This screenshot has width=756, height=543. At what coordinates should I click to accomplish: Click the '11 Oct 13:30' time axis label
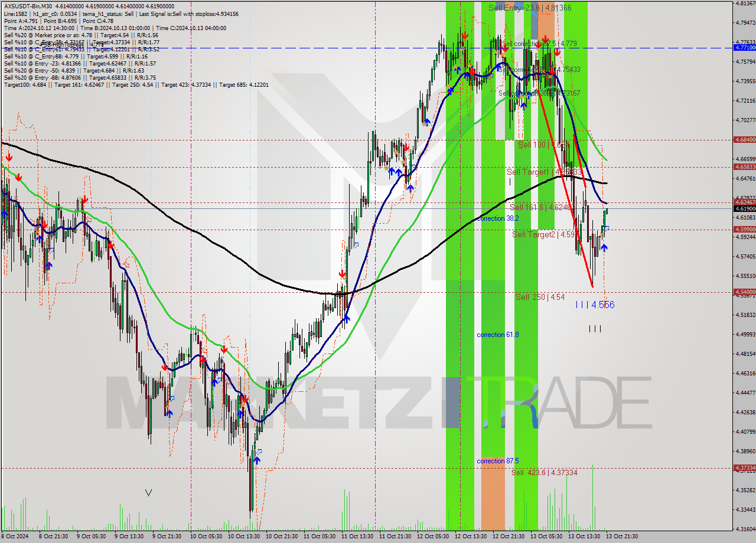coord(357,537)
